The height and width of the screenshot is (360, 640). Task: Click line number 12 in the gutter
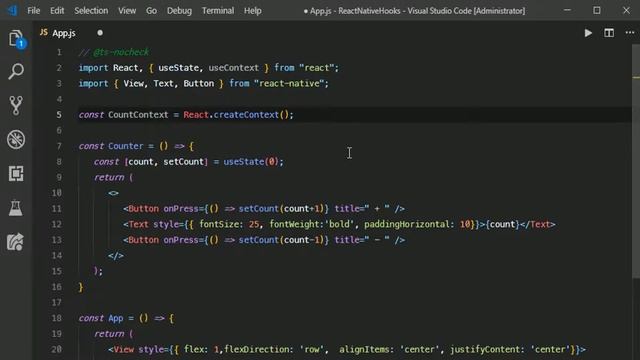point(57,224)
